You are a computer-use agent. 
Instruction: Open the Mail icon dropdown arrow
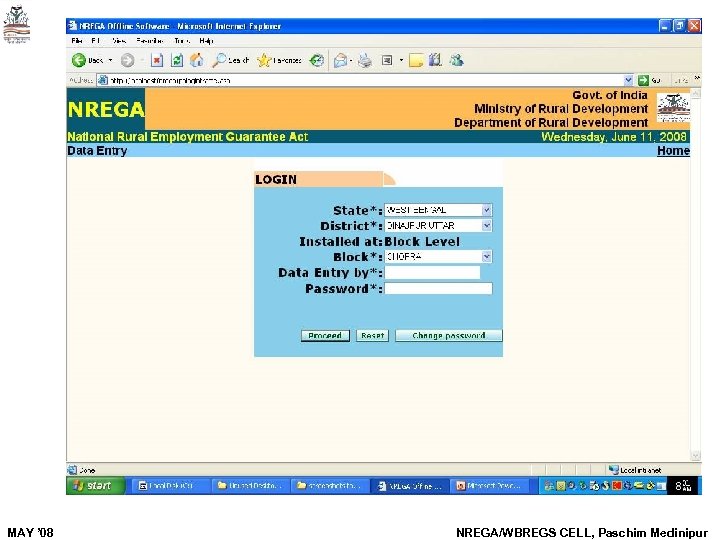pos(351,60)
